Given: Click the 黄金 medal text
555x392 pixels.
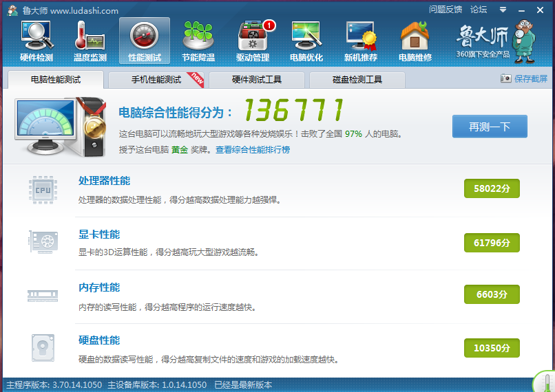Looking at the screenshot, I should click(x=180, y=149).
